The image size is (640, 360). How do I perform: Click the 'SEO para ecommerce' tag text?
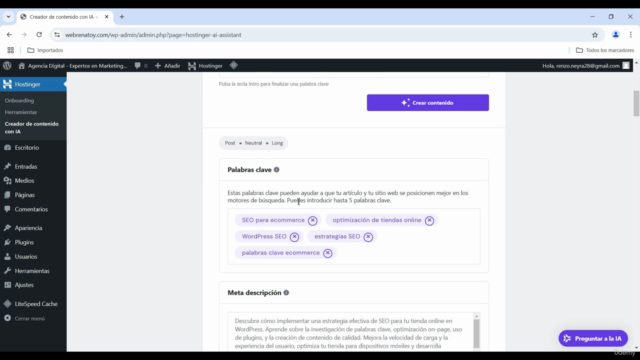click(273, 220)
